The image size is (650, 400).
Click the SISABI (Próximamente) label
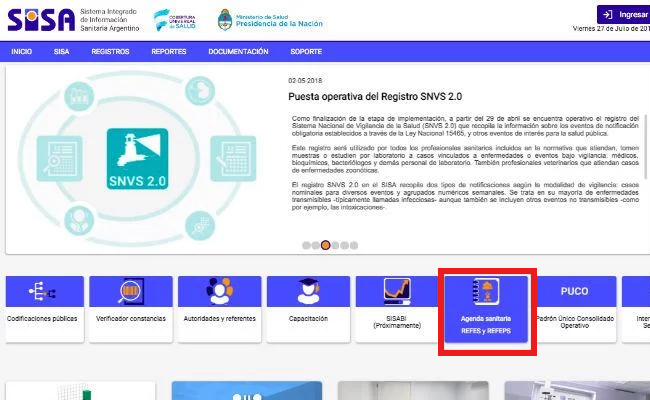click(397, 322)
